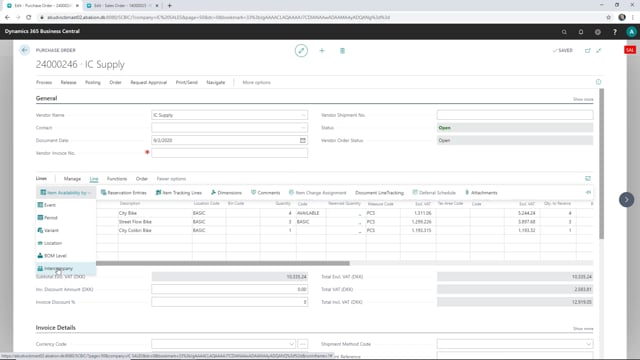Click Fewer options in Lines
This screenshot has height=360, width=640.
coord(171,179)
